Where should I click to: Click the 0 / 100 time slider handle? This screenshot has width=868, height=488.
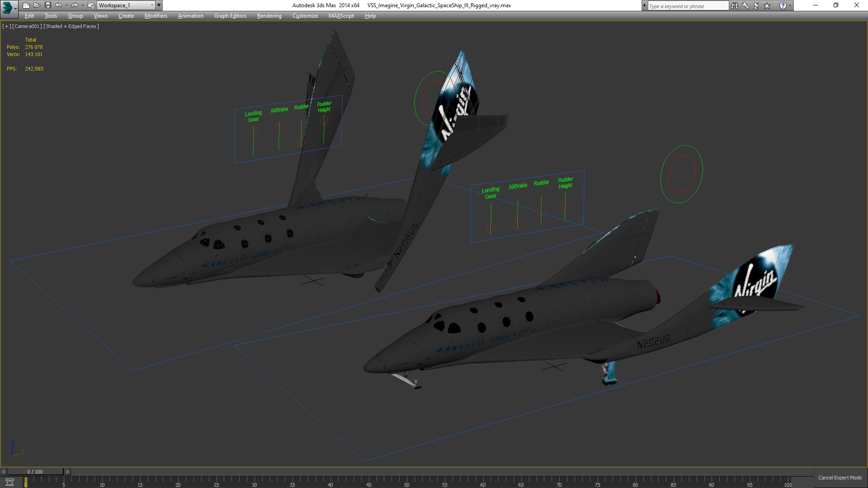click(35, 472)
